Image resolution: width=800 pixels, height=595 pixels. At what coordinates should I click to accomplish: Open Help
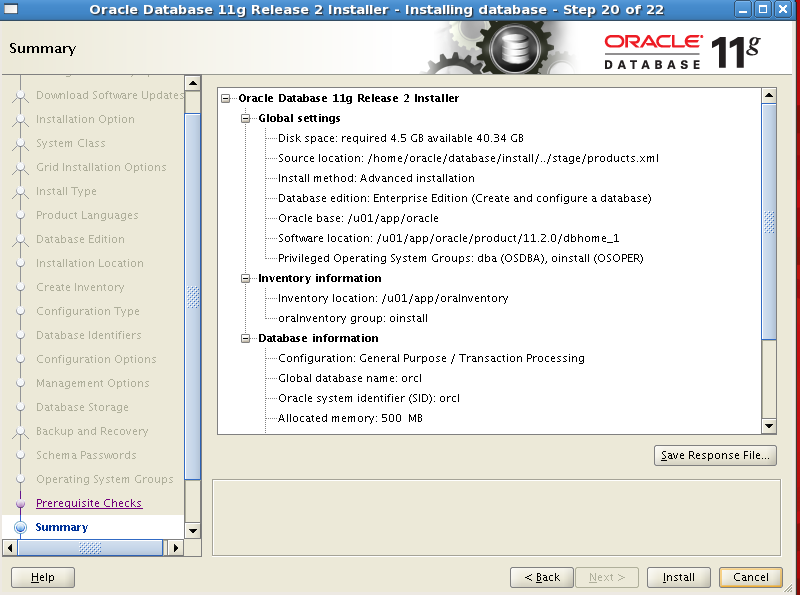43,577
